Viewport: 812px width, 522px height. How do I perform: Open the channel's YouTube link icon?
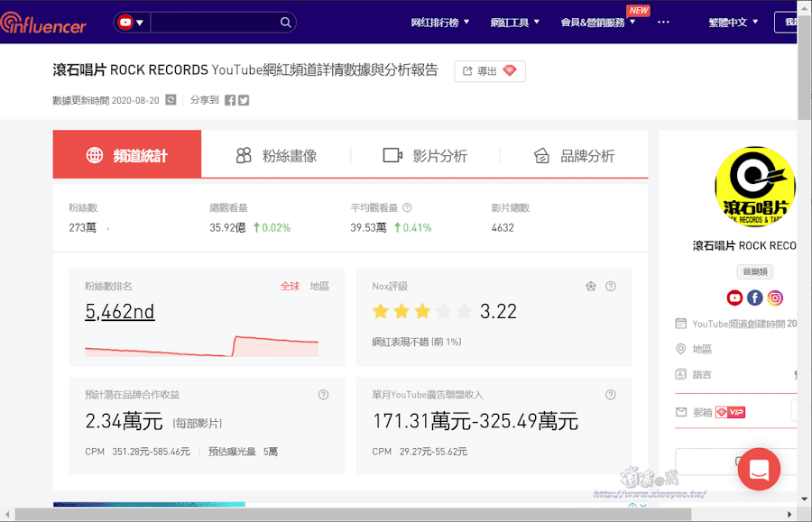(734, 298)
